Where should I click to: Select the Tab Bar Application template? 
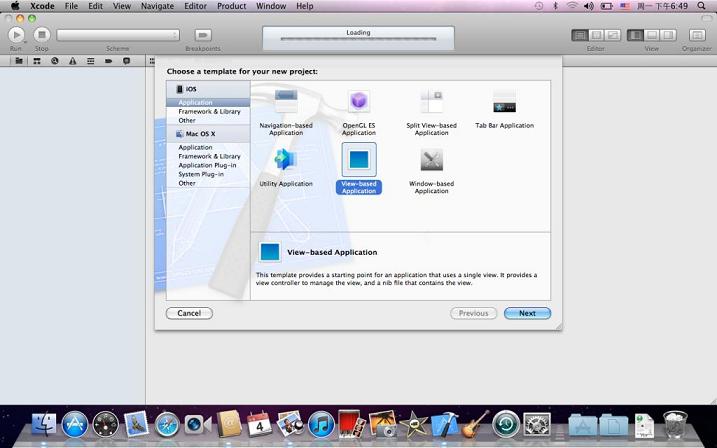tap(504, 101)
